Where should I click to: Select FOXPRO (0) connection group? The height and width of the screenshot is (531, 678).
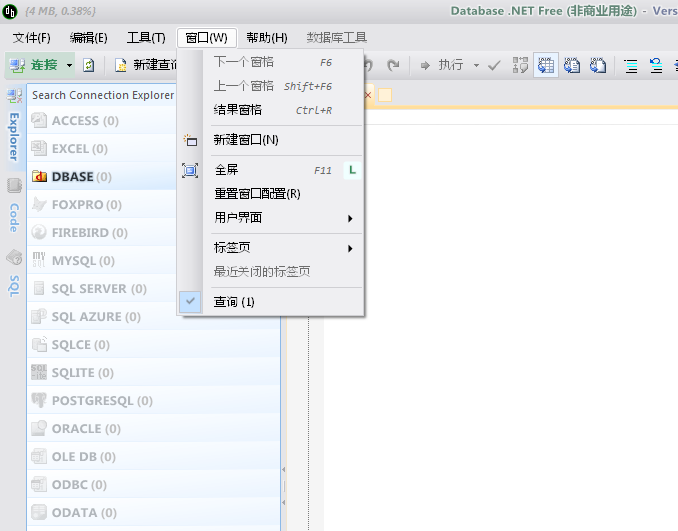pos(102,205)
